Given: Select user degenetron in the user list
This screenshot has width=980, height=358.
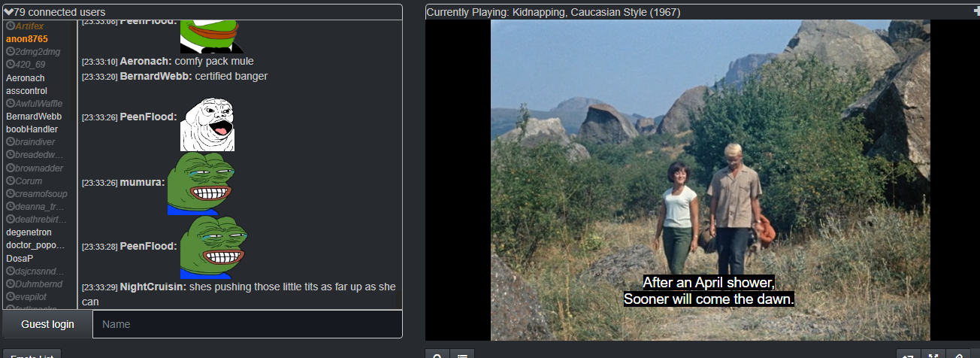Looking at the screenshot, I should (x=29, y=232).
